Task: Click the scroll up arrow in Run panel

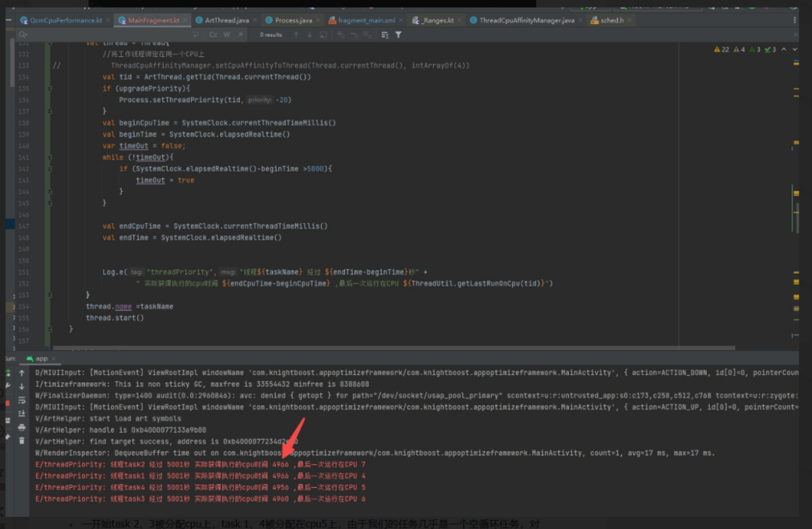Action: coord(22,373)
